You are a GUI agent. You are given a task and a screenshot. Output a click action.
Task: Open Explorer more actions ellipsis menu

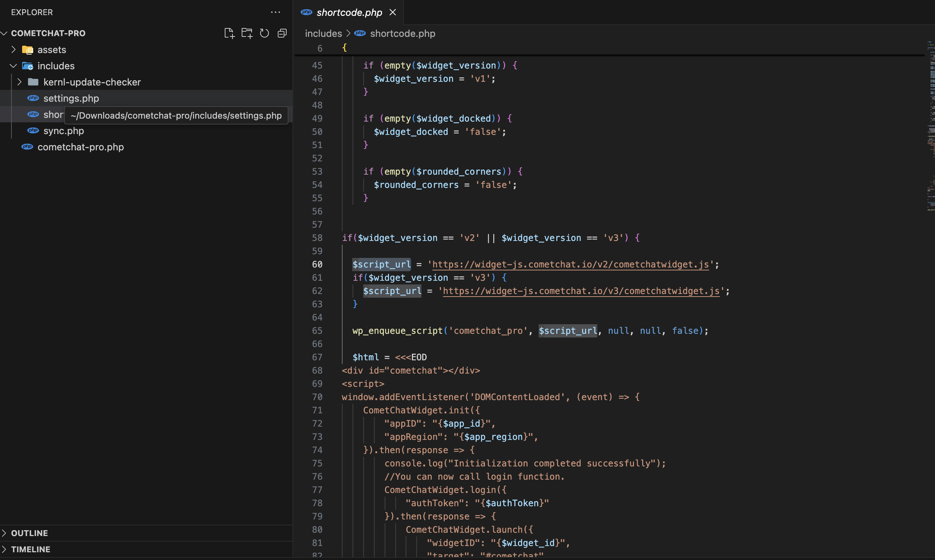pyautogui.click(x=276, y=12)
